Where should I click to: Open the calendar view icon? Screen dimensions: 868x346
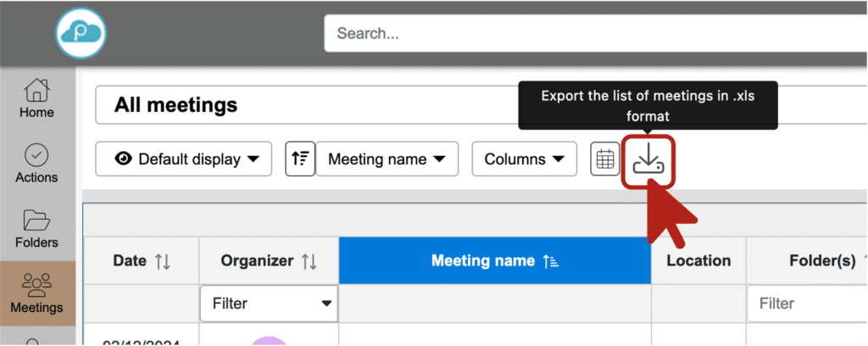coord(604,159)
